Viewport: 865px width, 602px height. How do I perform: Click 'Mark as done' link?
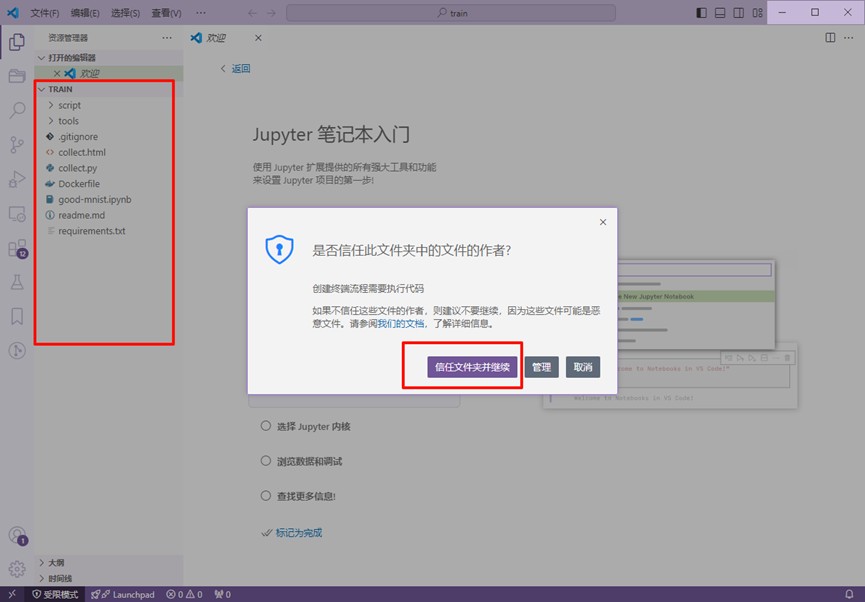[x=298, y=532]
